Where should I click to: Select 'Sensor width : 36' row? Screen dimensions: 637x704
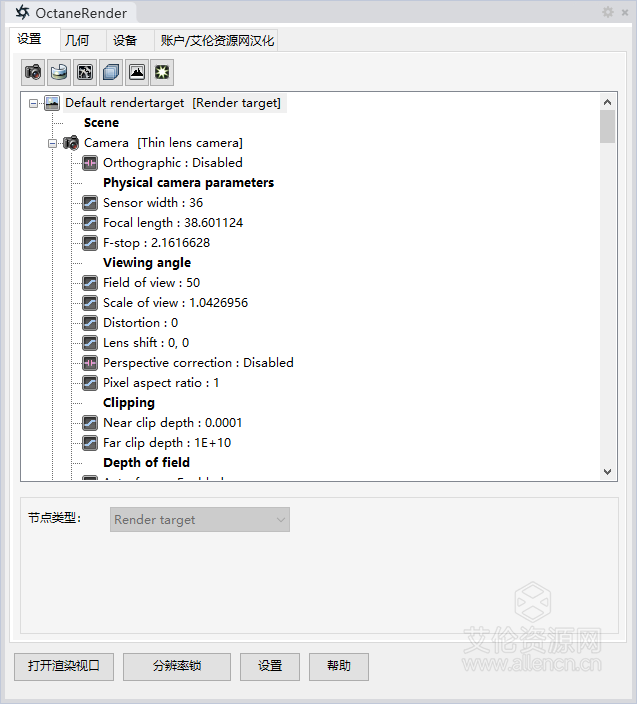click(153, 203)
